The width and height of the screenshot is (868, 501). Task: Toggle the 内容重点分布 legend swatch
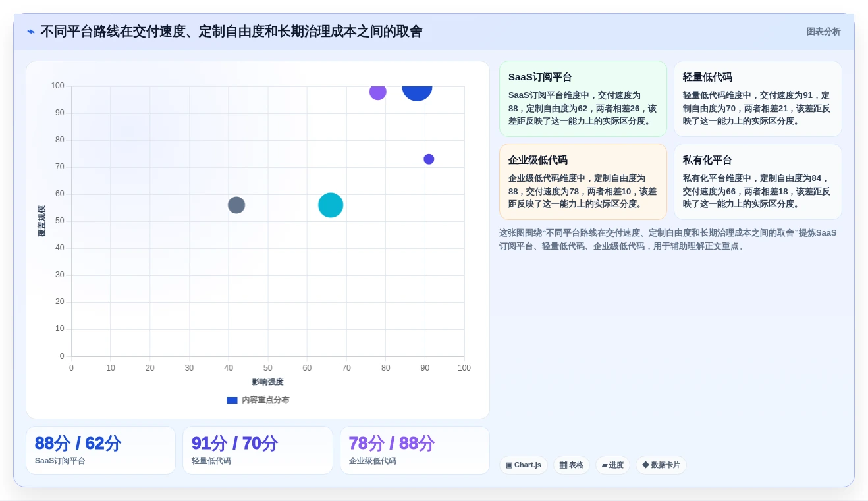pos(232,400)
